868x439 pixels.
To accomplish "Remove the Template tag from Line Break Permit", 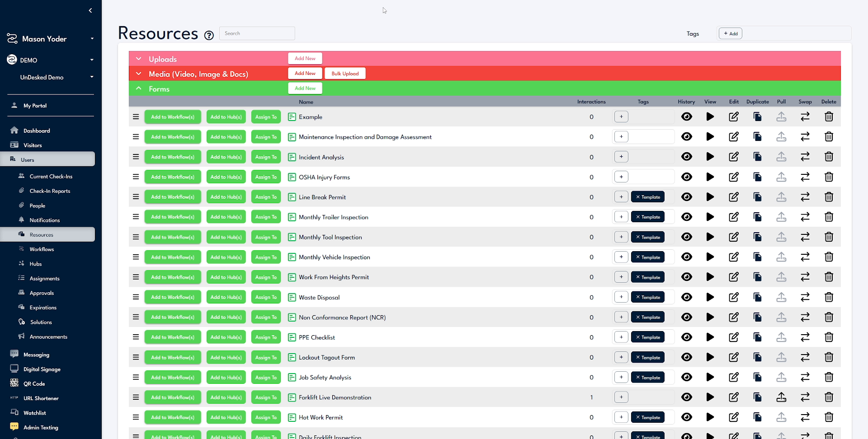I will (x=638, y=196).
